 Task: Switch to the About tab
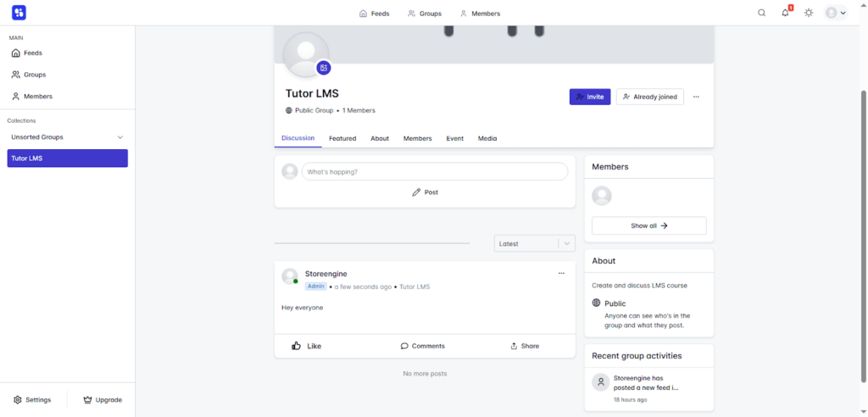coord(380,138)
